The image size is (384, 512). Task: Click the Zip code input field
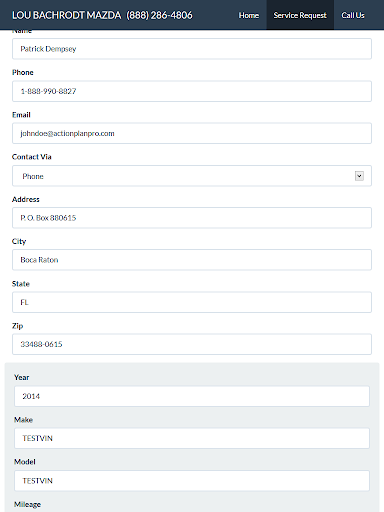192,344
